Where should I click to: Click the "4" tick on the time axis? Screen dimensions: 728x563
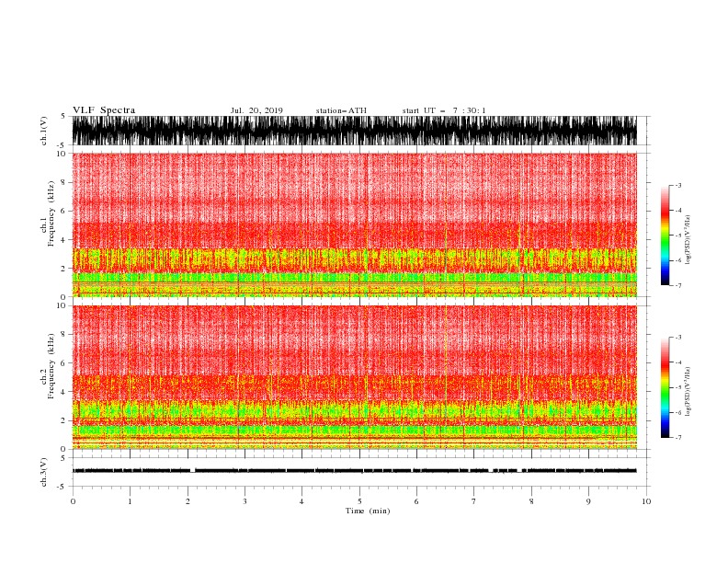(x=301, y=501)
